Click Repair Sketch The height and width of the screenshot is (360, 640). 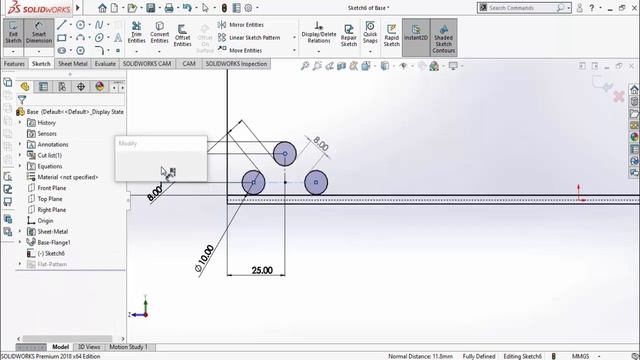349,35
